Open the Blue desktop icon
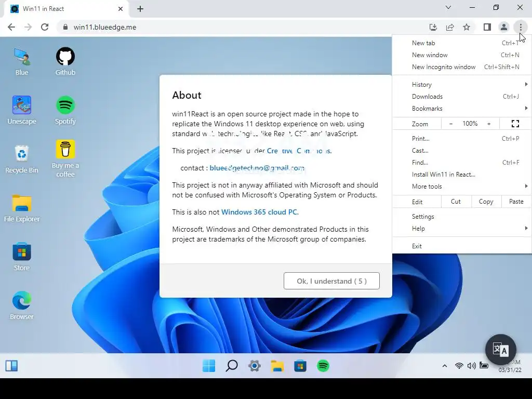The image size is (532, 399). [x=22, y=62]
